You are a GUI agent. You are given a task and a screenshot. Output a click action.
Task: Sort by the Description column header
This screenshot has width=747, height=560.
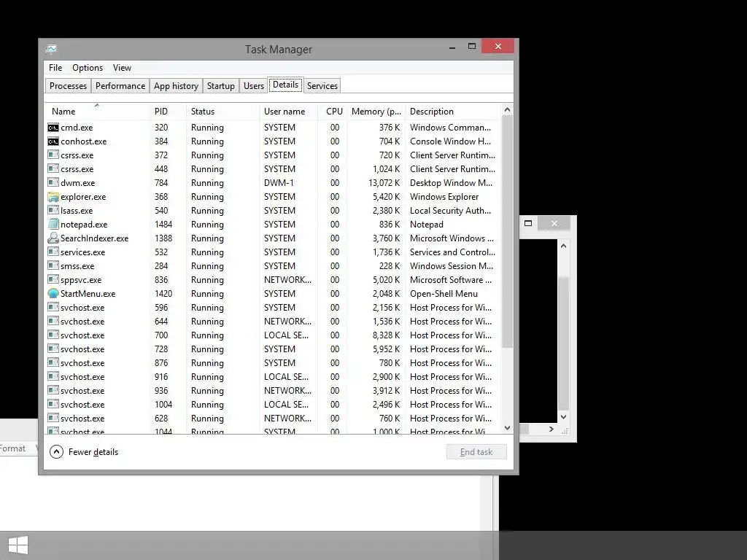[x=453, y=112]
